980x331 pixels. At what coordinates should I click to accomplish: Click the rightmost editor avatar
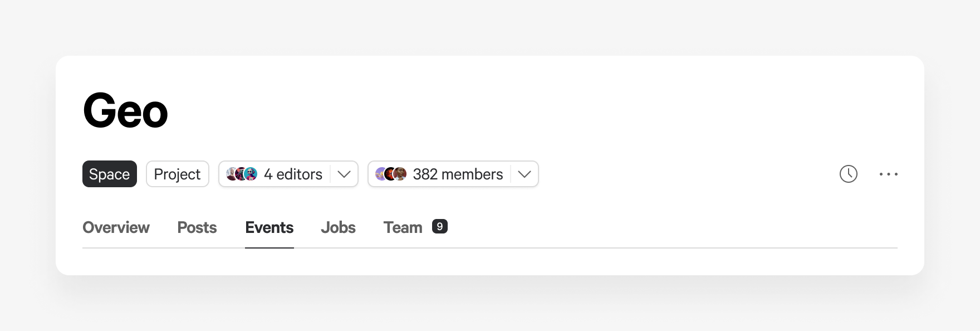point(251,174)
